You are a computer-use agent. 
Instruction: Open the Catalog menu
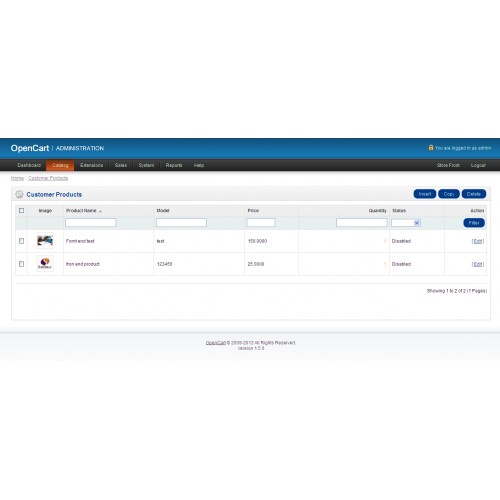(60, 165)
